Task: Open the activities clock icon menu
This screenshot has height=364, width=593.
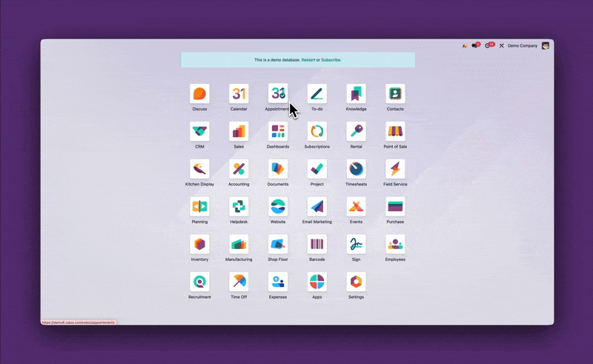Action: pyautogui.click(x=488, y=46)
